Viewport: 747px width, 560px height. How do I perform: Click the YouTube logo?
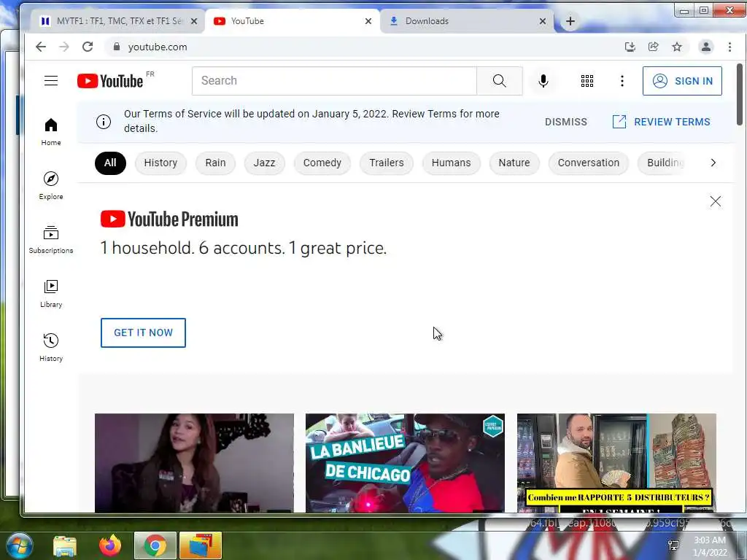111,81
